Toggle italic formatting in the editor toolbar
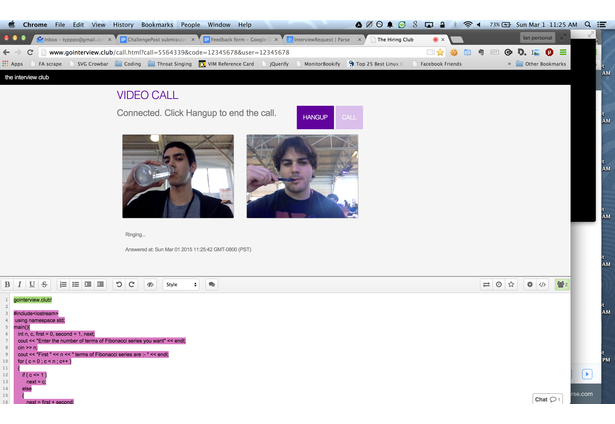Viewport: 615px width, 424px height. (19, 284)
